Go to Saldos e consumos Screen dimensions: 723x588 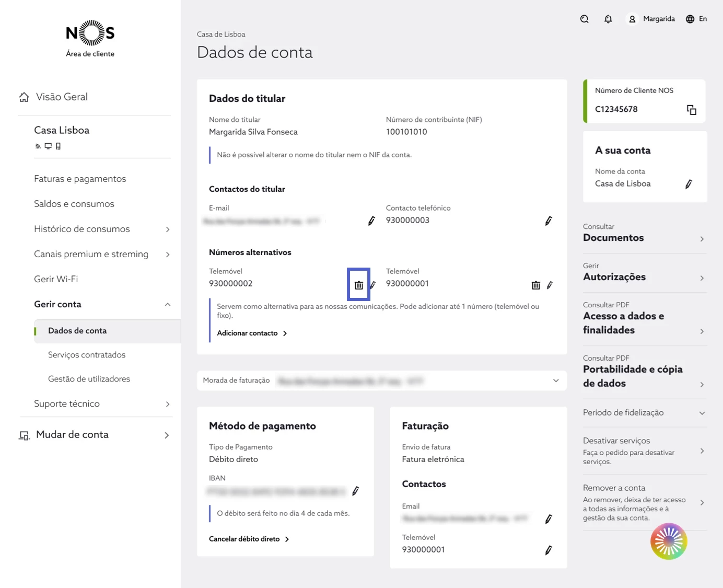pos(74,204)
